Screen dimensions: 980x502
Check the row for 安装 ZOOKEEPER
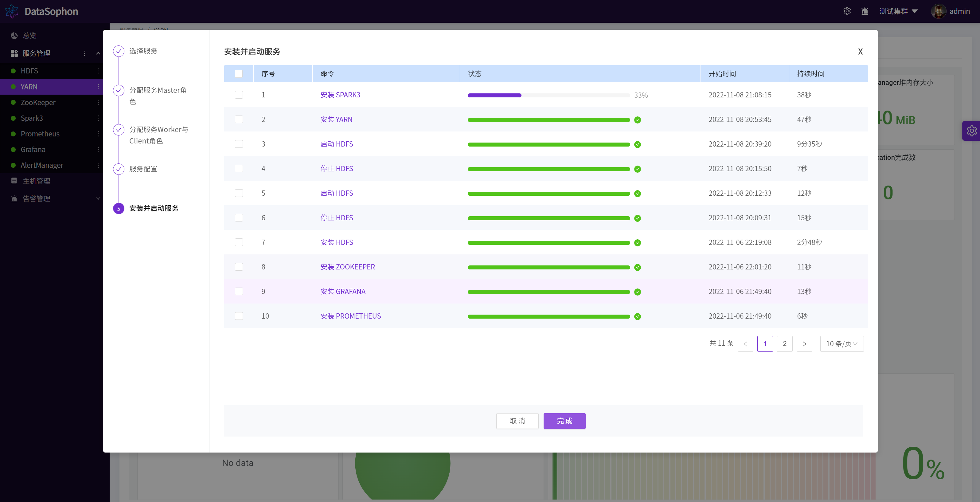239,267
